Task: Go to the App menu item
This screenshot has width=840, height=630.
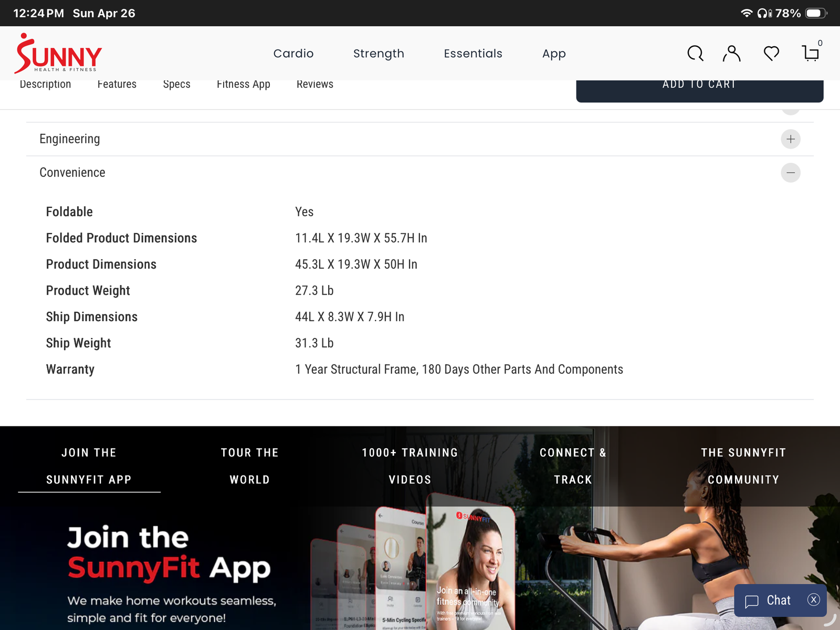Action: coord(554,54)
